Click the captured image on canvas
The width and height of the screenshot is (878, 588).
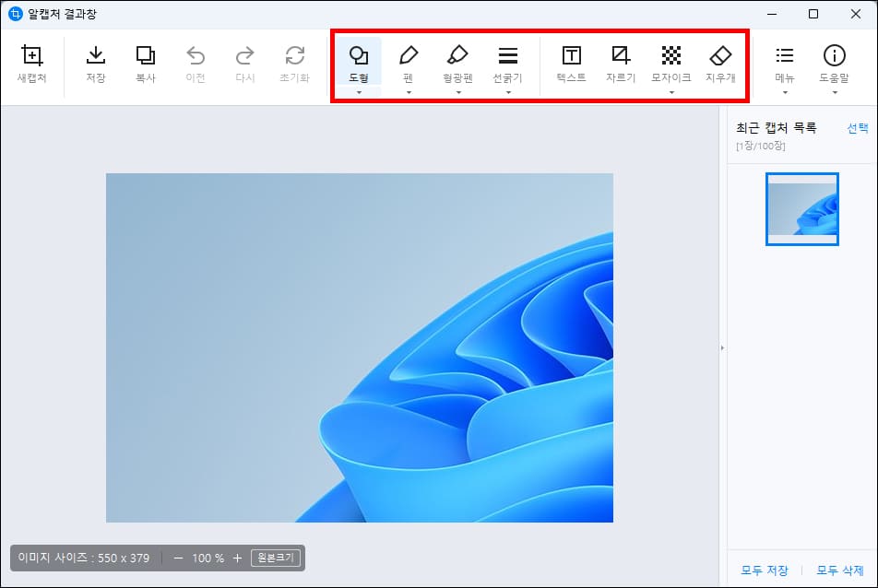[360, 347]
